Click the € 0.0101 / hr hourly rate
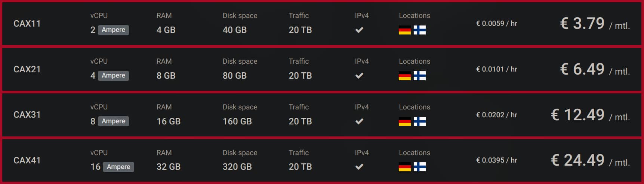The height and width of the screenshot is (184, 644). coord(496,69)
